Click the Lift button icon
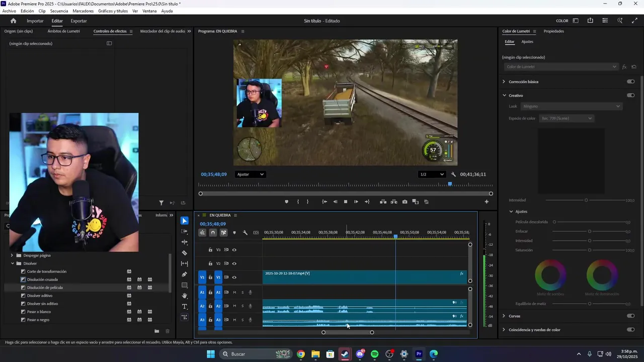Screen dimensions: 644x362 click(x=383, y=202)
